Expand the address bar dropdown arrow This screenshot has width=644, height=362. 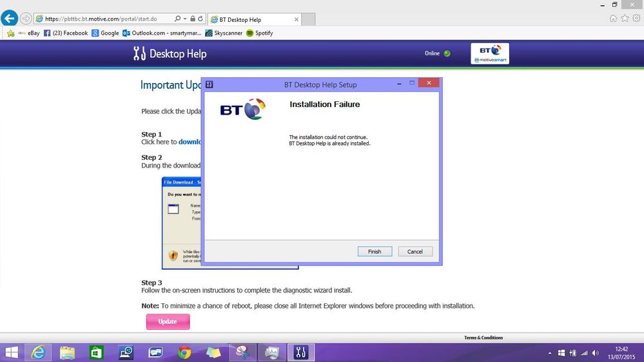click(185, 19)
